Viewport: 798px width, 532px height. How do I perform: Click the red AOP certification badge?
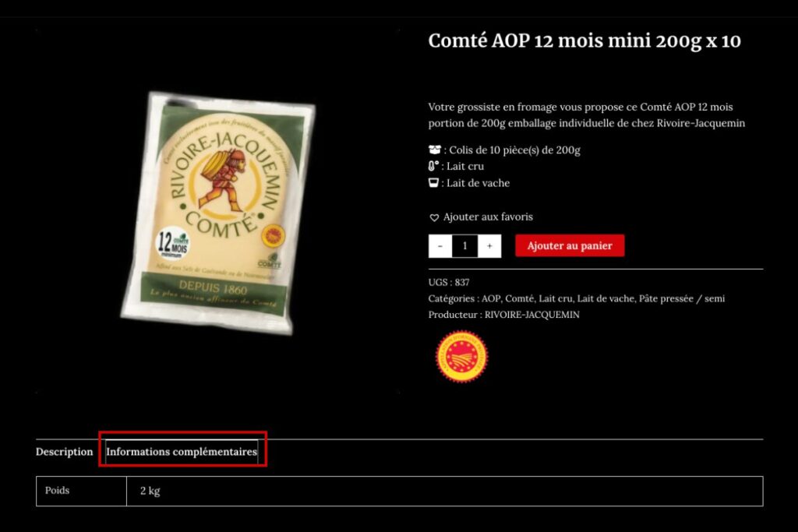click(x=461, y=357)
